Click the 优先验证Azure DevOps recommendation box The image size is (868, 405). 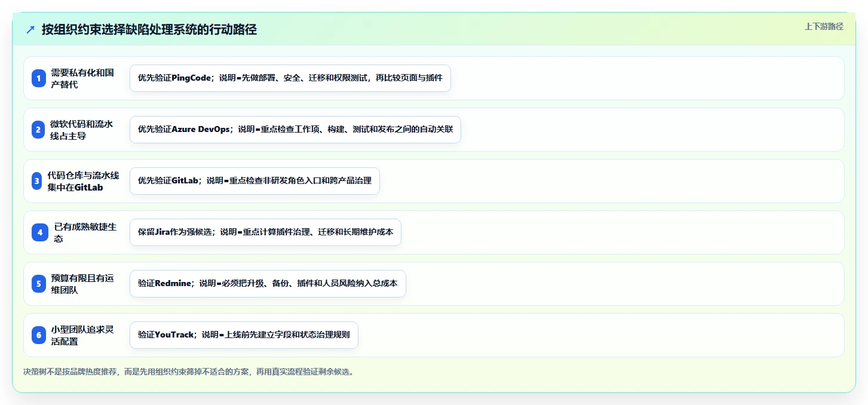click(x=295, y=130)
